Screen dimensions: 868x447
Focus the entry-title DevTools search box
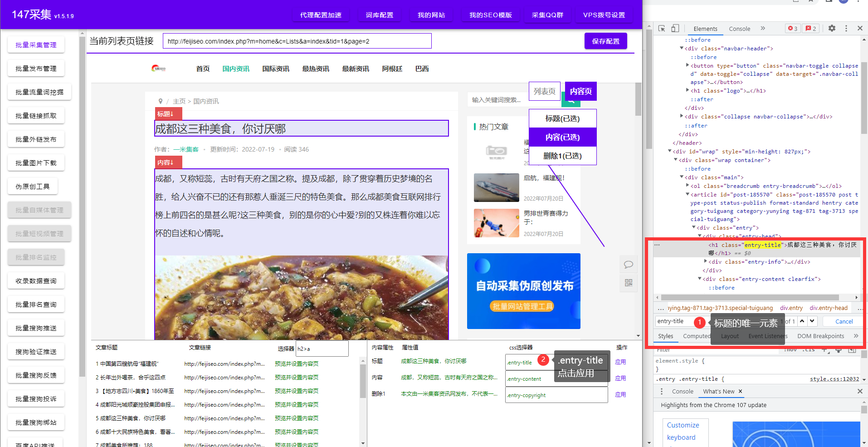(x=673, y=321)
